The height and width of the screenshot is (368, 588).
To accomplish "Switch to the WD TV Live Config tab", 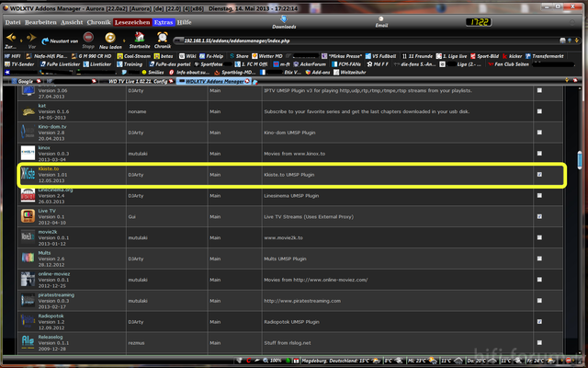I will (x=138, y=81).
